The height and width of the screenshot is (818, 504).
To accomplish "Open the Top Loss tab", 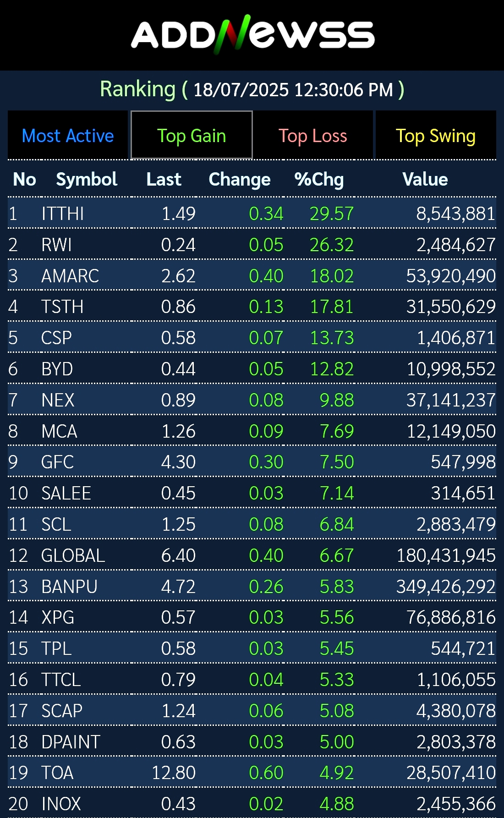I will (313, 136).
